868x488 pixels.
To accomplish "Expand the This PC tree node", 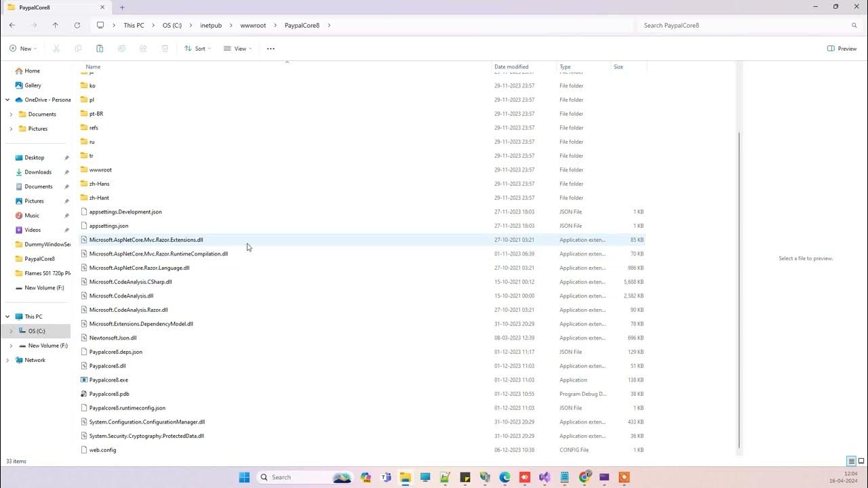I will (x=7, y=317).
